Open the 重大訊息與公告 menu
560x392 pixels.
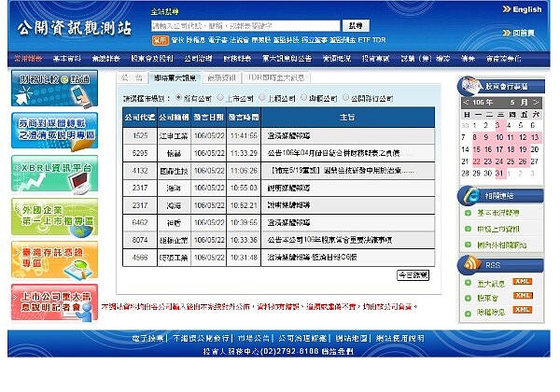287,59
